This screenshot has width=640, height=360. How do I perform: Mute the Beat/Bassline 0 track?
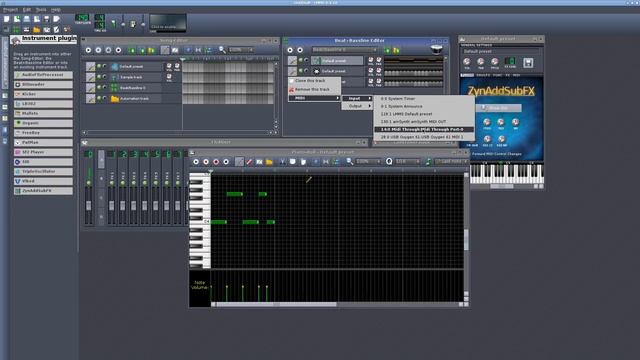(99, 87)
